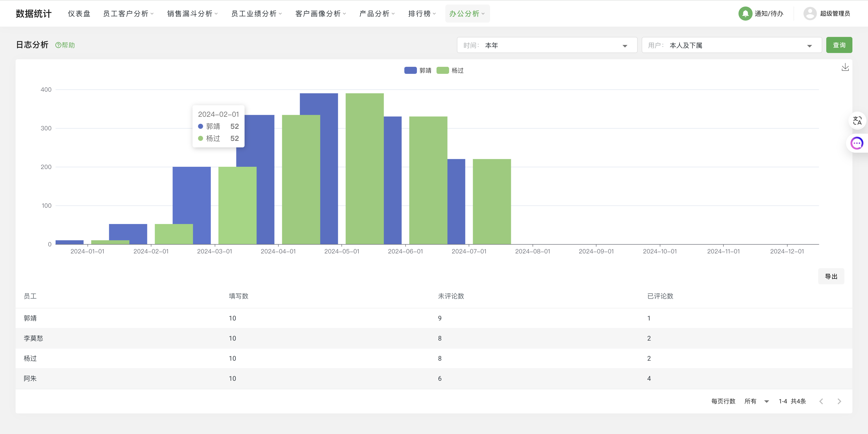This screenshot has height=434, width=868.
Task: Click the blue 郭靖 legend color swatch
Action: point(410,70)
